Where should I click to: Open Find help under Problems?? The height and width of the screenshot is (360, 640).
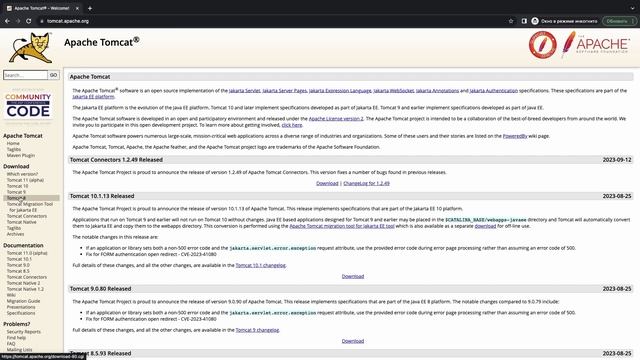tap(16, 338)
